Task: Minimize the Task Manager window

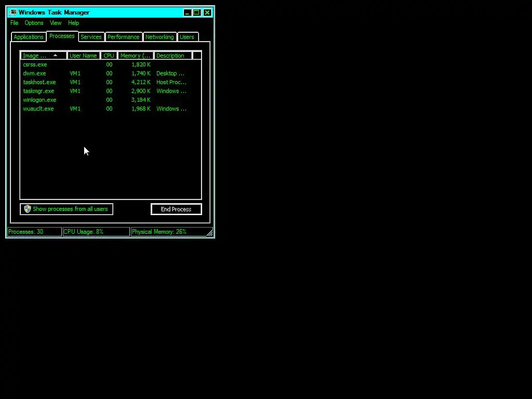Action: click(187, 12)
